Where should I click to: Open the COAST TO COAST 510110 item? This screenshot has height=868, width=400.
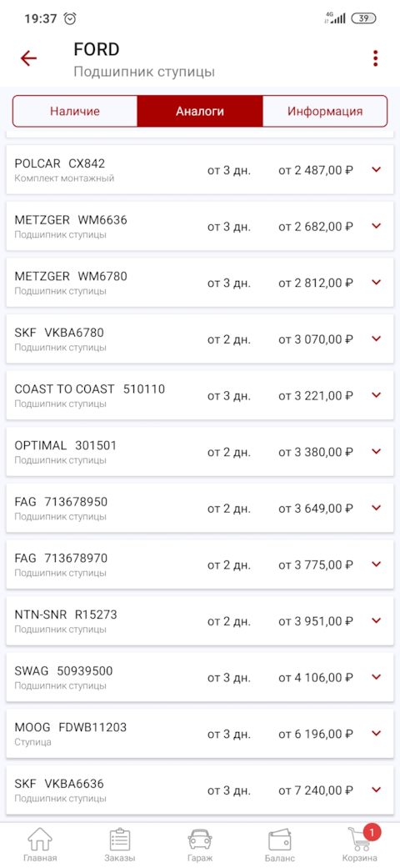pyautogui.click(x=200, y=395)
